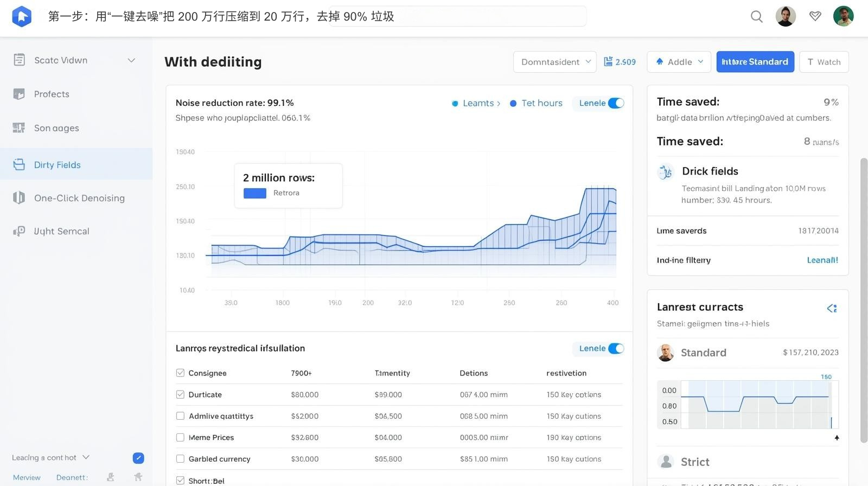Viewport: 868px width, 486px height.
Task: Open the Domntasident dropdown
Action: 554,62
